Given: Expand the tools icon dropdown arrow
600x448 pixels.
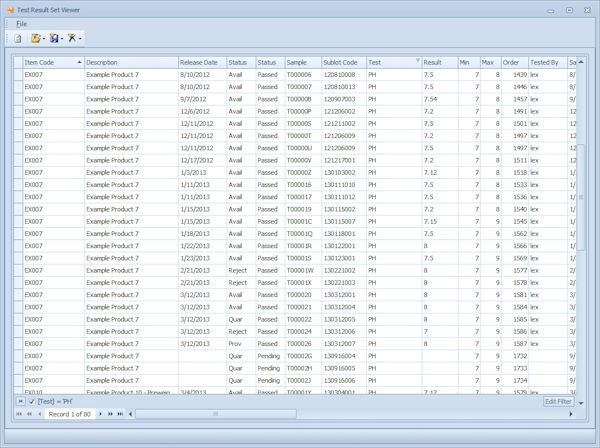Looking at the screenshot, I should coord(80,39).
